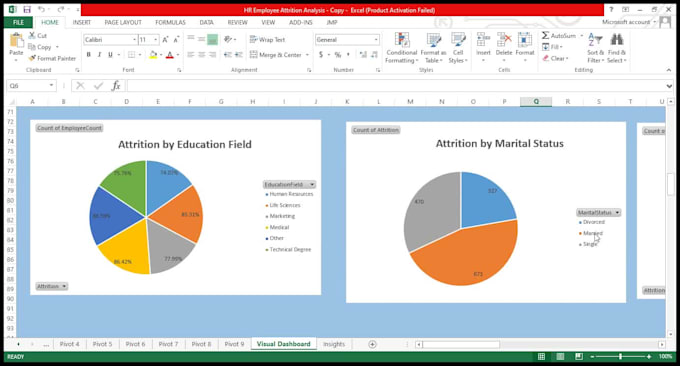This screenshot has width=680, height=366.
Task: Open the orientation text-angle tool
Action: pyautogui.click(x=228, y=39)
